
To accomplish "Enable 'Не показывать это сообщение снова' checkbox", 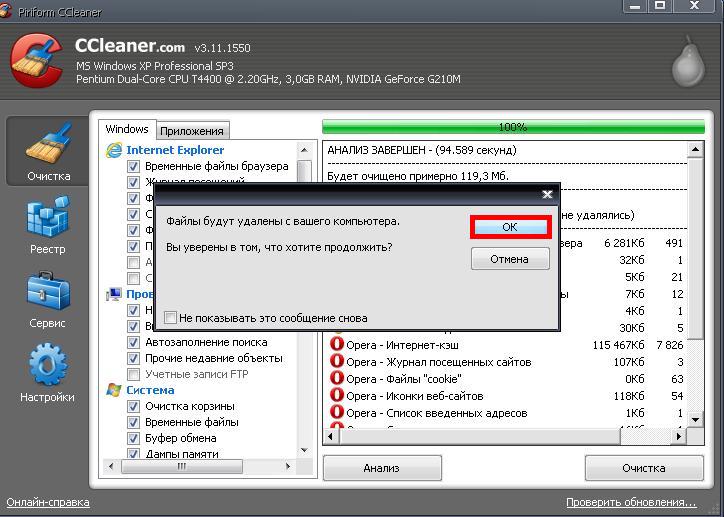I will click(x=171, y=318).
